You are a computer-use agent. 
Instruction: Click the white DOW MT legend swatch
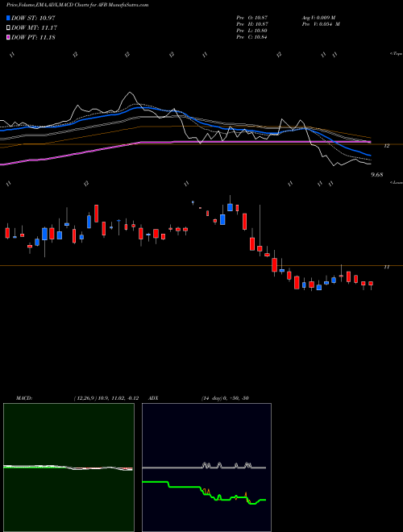pyautogui.click(x=8, y=28)
